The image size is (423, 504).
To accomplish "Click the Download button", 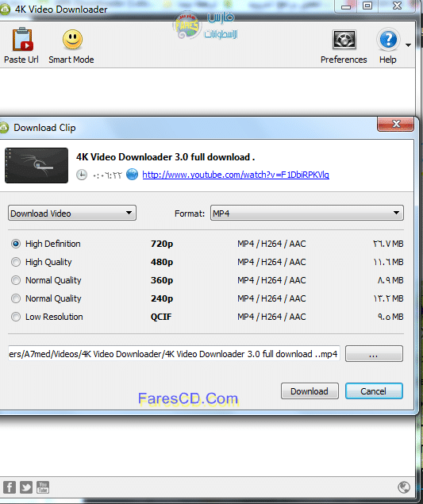I will click(310, 391).
